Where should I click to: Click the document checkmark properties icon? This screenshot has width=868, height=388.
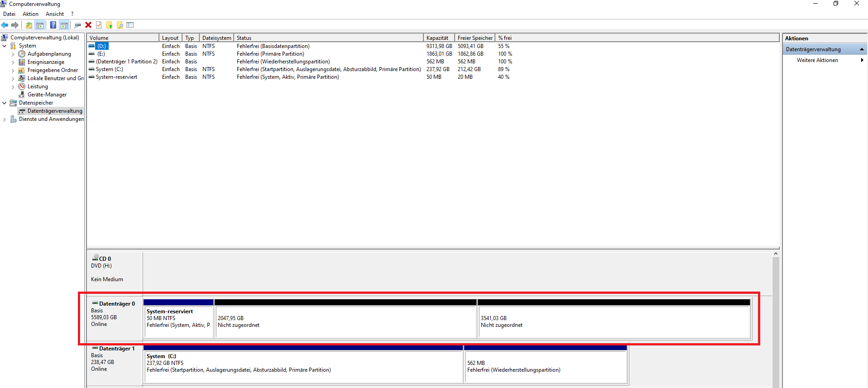99,25
